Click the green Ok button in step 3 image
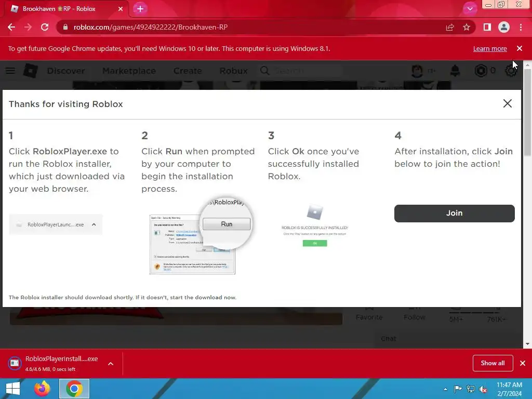The width and height of the screenshot is (532, 399). (315, 243)
